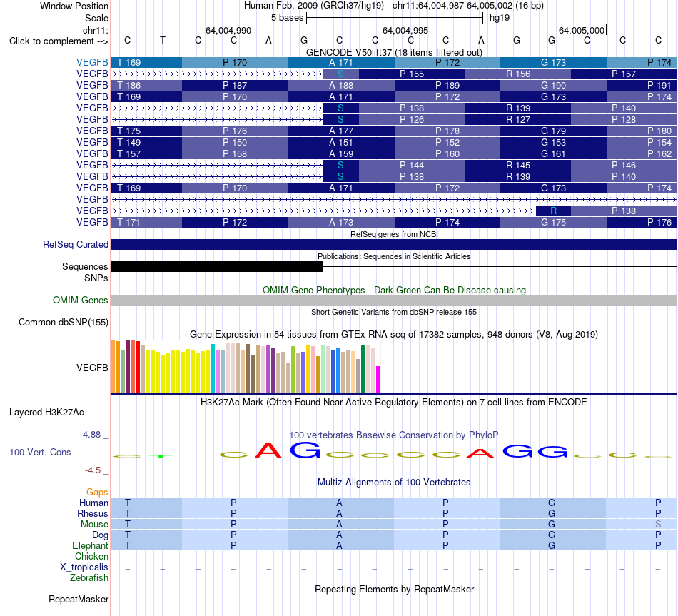
Task: Click codon box 'R 127'
Action: click(518, 119)
